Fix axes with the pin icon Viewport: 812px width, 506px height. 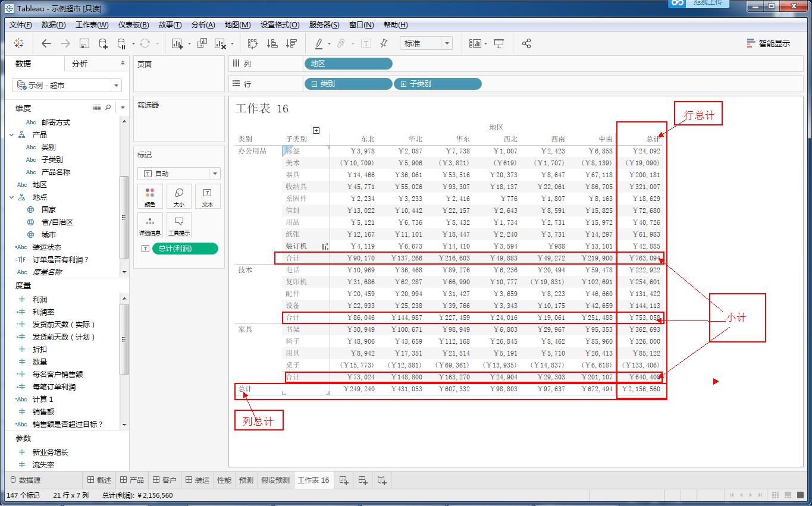pyautogui.click(x=384, y=43)
